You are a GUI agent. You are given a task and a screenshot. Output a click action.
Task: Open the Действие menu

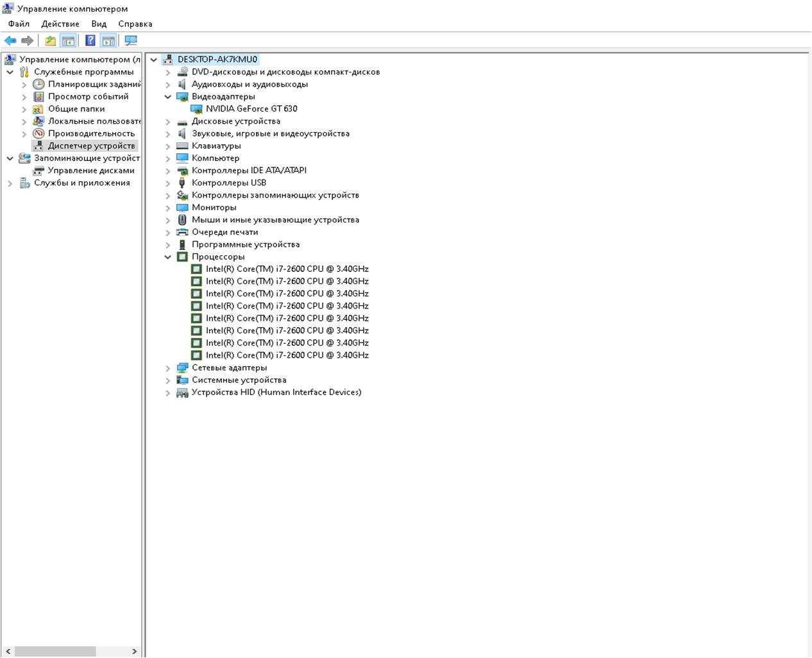coord(60,24)
